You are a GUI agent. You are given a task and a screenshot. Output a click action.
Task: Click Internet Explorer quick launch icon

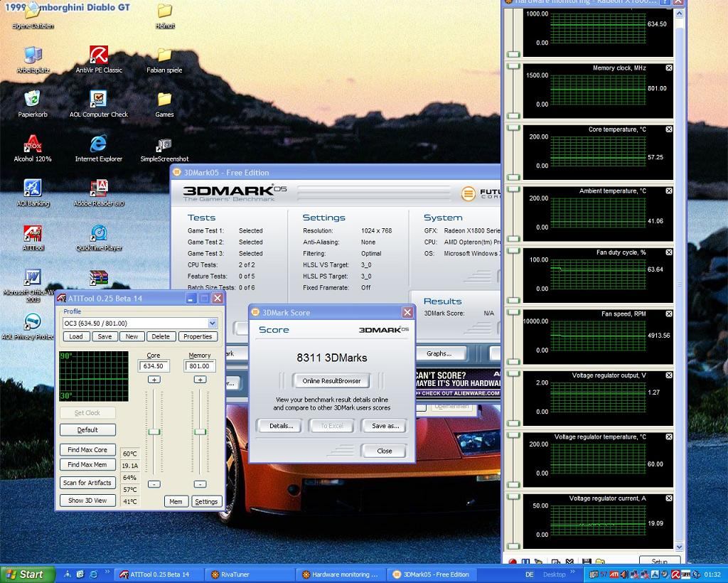pos(93,574)
